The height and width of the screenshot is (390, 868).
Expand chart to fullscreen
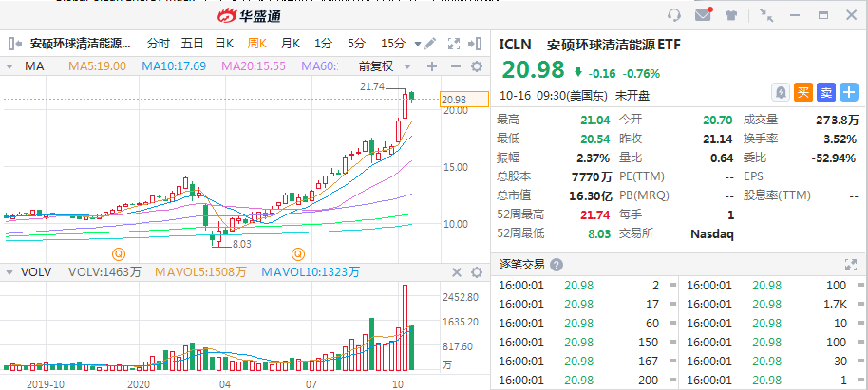point(454,43)
